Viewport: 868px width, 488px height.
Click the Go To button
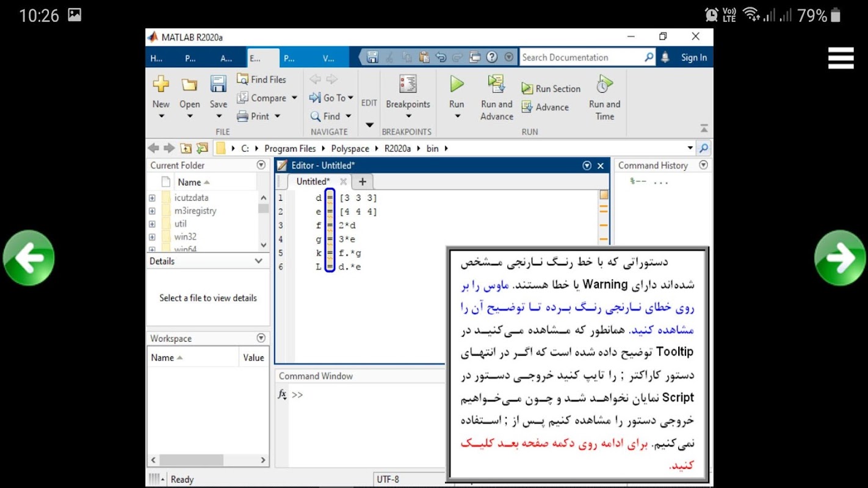coord(327,98)
